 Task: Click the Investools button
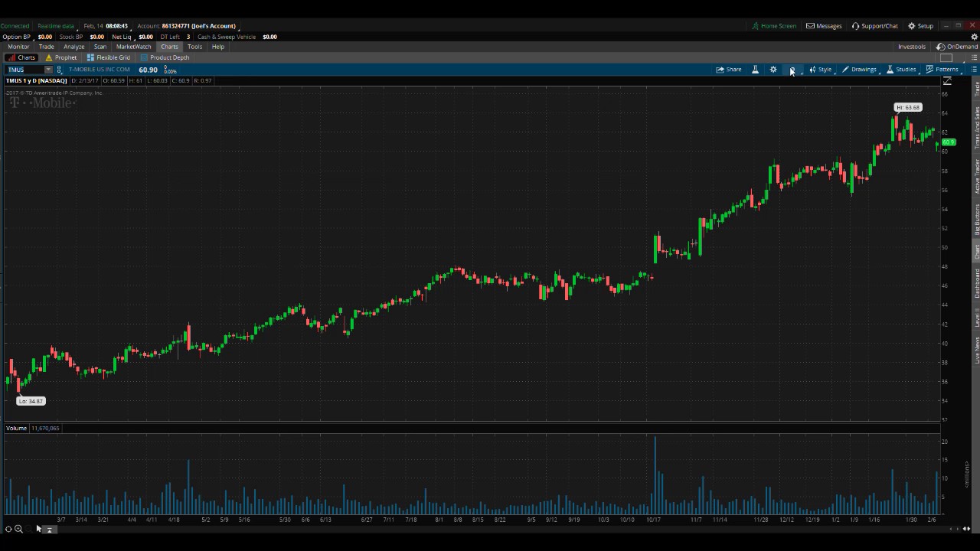pos(912,47)
